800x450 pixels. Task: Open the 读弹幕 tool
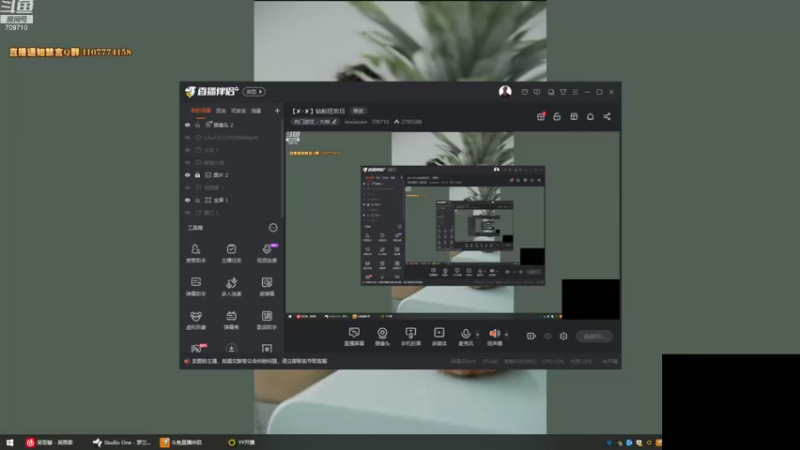click(x=266, y=287)
